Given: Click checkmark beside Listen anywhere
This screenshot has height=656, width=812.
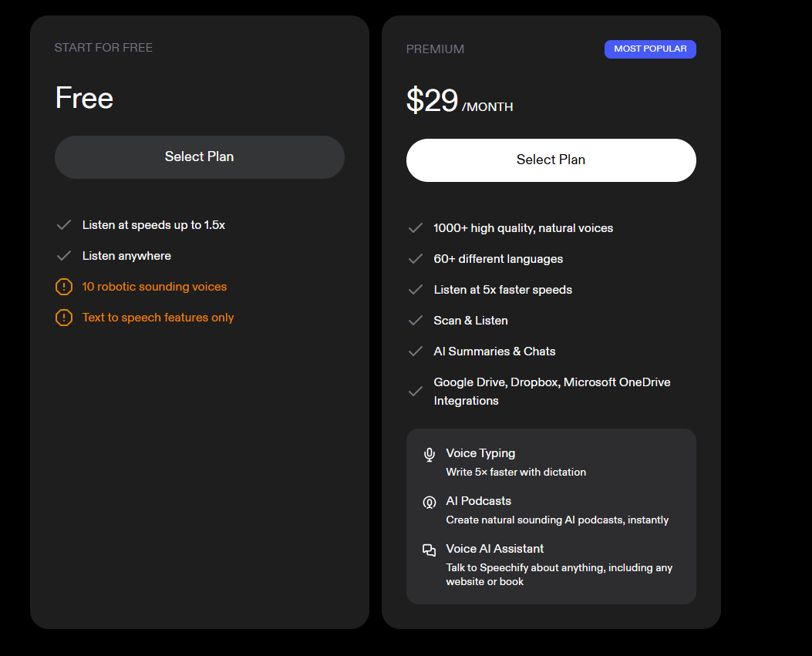Looking at the screenshot, I should 64,256.
